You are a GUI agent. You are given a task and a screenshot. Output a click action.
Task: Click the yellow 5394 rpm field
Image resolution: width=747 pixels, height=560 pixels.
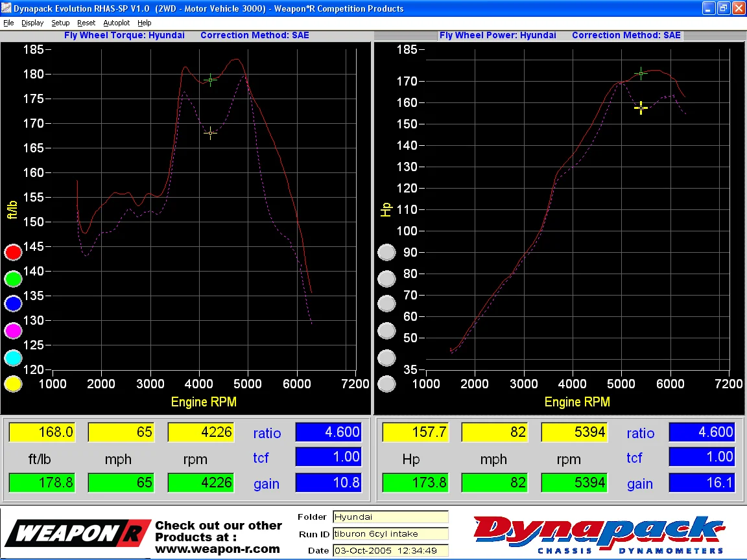pos(575,432)
